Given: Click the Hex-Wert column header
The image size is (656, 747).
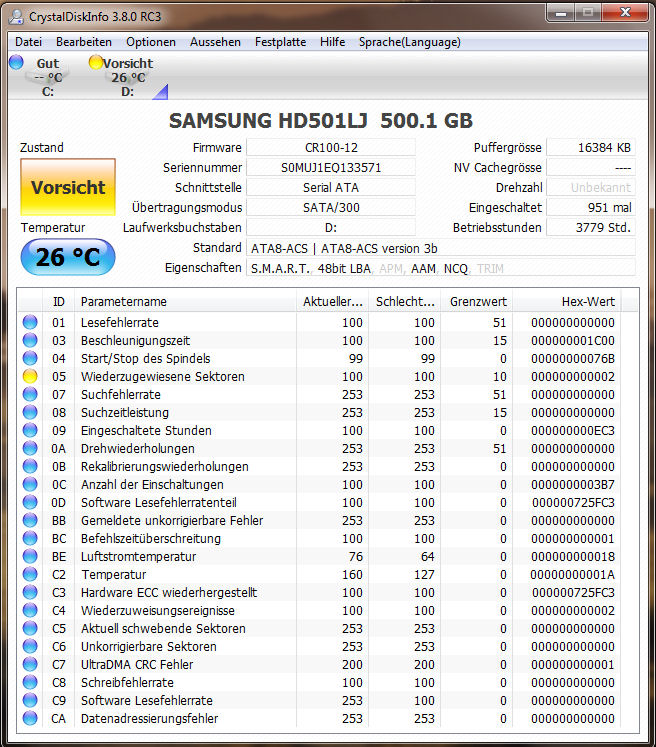Looking at the screenshot, I should click(x=567, y=302).
